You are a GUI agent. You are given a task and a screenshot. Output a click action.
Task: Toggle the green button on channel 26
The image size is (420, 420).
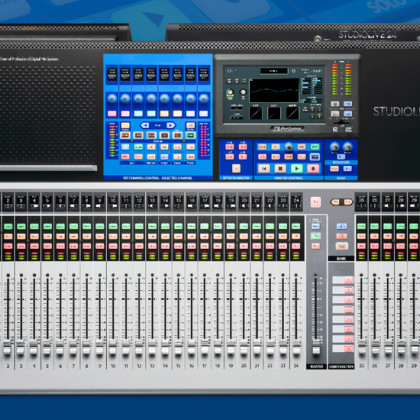pos(374,226)
